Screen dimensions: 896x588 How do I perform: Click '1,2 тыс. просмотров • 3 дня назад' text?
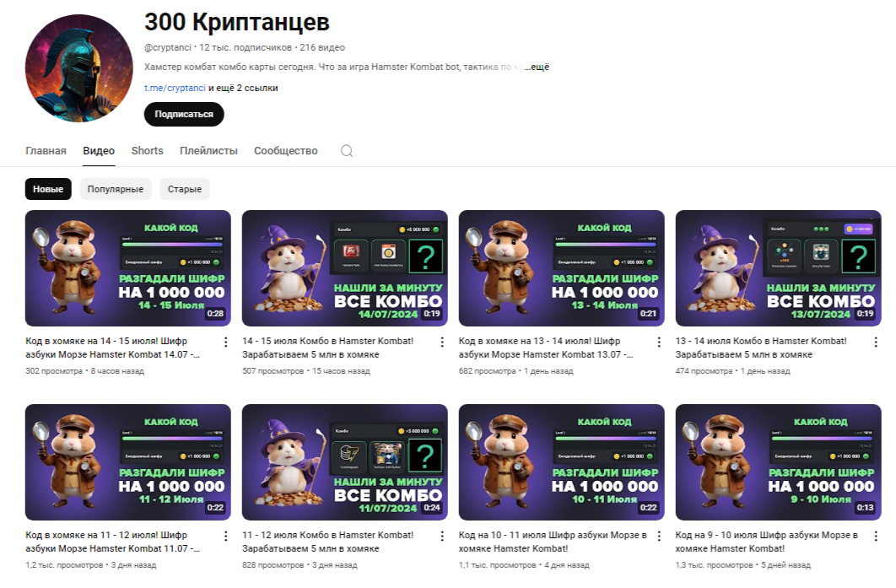[91, 565]
